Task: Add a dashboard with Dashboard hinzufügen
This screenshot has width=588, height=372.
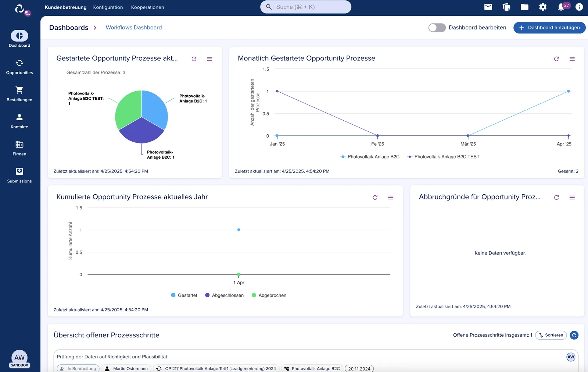Action: tap(549, 28)
